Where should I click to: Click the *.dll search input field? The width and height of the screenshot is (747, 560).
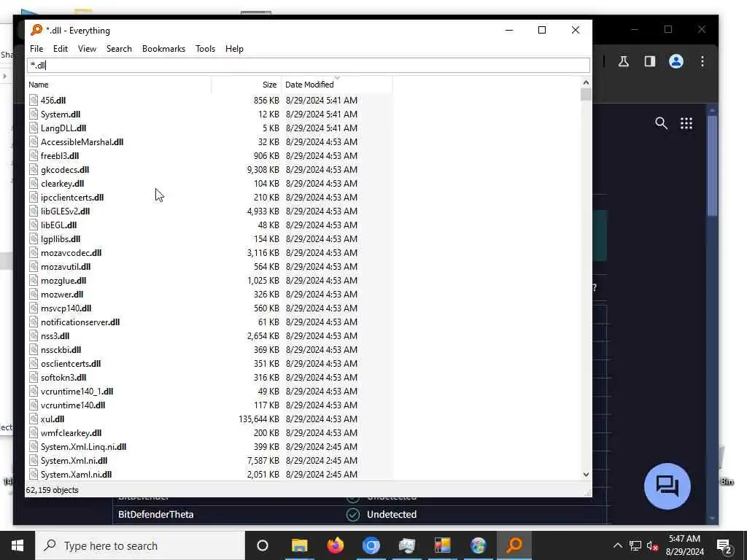pos(309,65)
